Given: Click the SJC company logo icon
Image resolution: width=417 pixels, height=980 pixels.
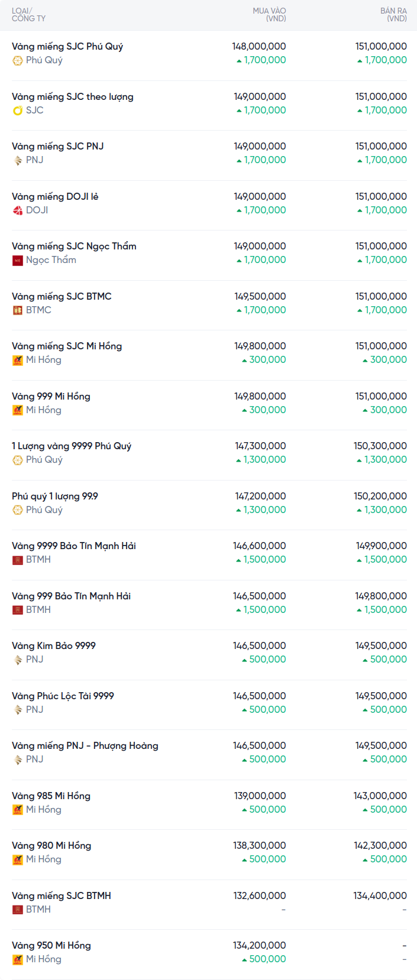Looking at the screenshot, I should (18, 111).
